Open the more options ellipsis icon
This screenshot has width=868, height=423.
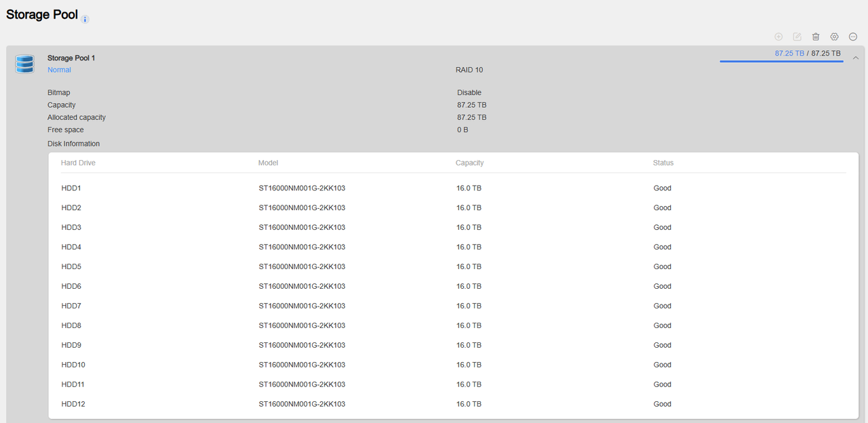coord(853,37)
